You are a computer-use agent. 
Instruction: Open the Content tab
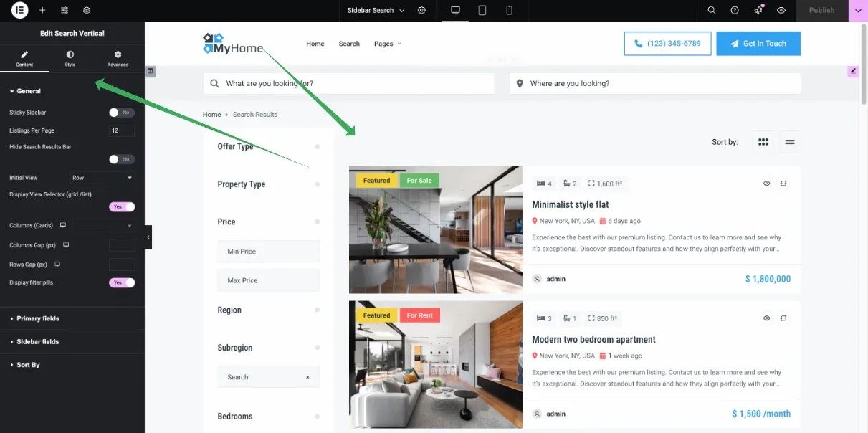tap(24, 59)
